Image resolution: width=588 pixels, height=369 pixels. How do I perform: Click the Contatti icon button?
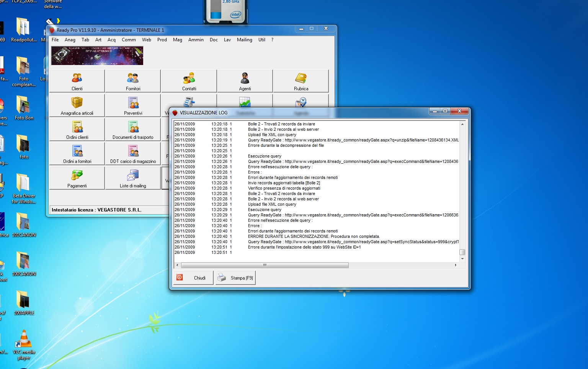(189, 81)
